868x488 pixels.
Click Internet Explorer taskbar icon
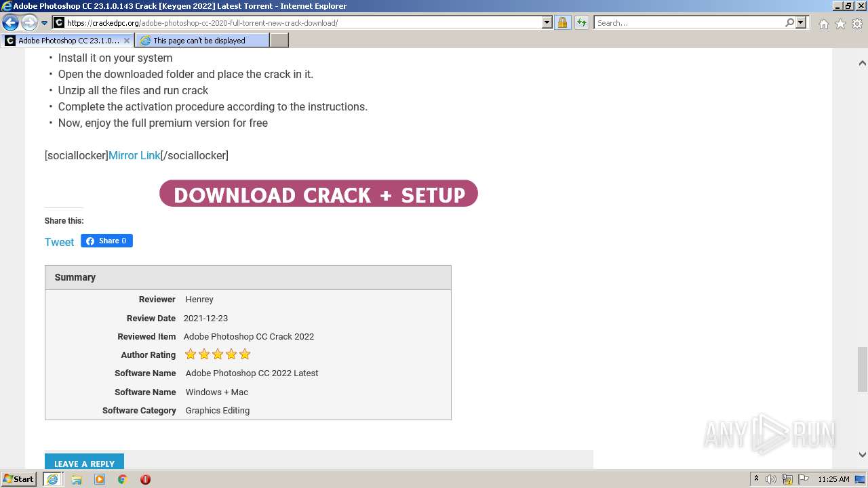pos(52,479)
